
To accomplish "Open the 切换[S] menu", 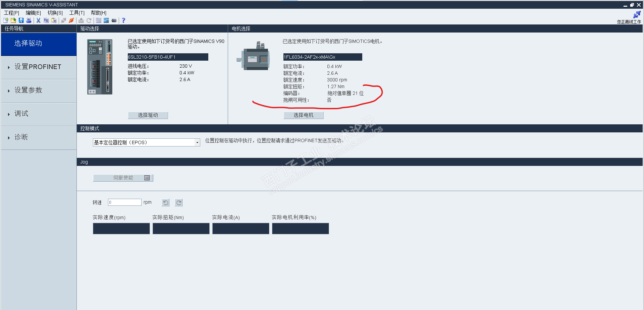I will click(x=55, y=13).
